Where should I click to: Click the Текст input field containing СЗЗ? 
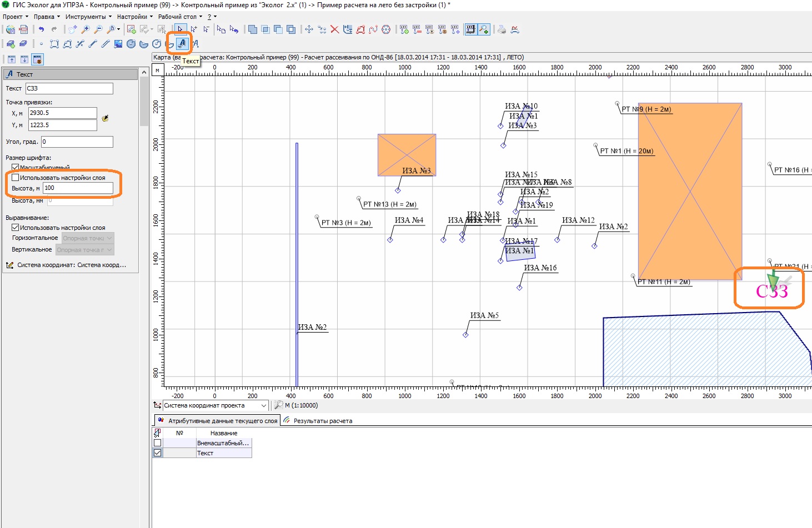click(x=69, y=88)
